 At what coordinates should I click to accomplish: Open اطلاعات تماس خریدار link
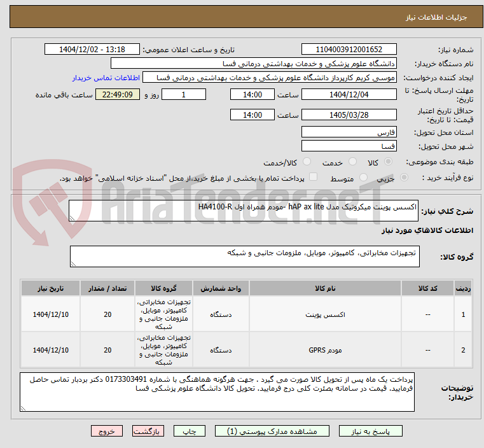[x=106, y=78]
